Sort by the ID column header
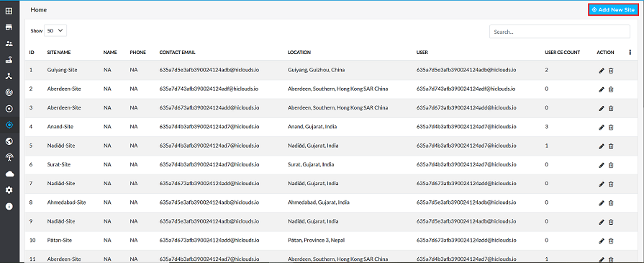Screen dimensions: 644x263 click(x=32, y=53)
